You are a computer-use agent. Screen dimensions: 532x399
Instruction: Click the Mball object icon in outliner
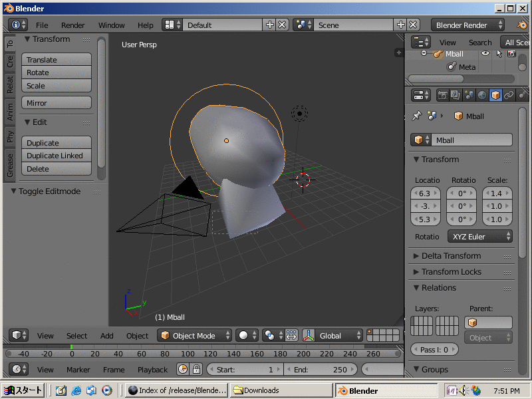click(x=438, y=54)
